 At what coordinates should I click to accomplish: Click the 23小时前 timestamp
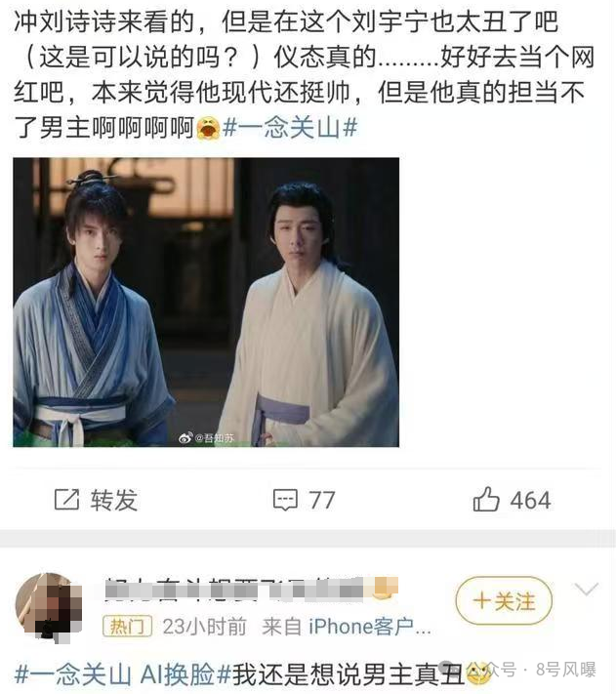[x=204, y=627]
